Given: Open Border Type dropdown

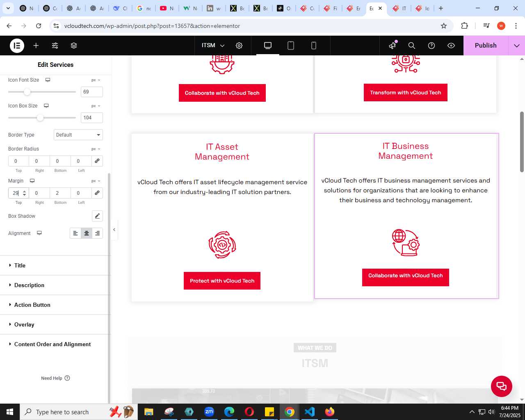Looking at the screenshot, I should tap(78, 135).
